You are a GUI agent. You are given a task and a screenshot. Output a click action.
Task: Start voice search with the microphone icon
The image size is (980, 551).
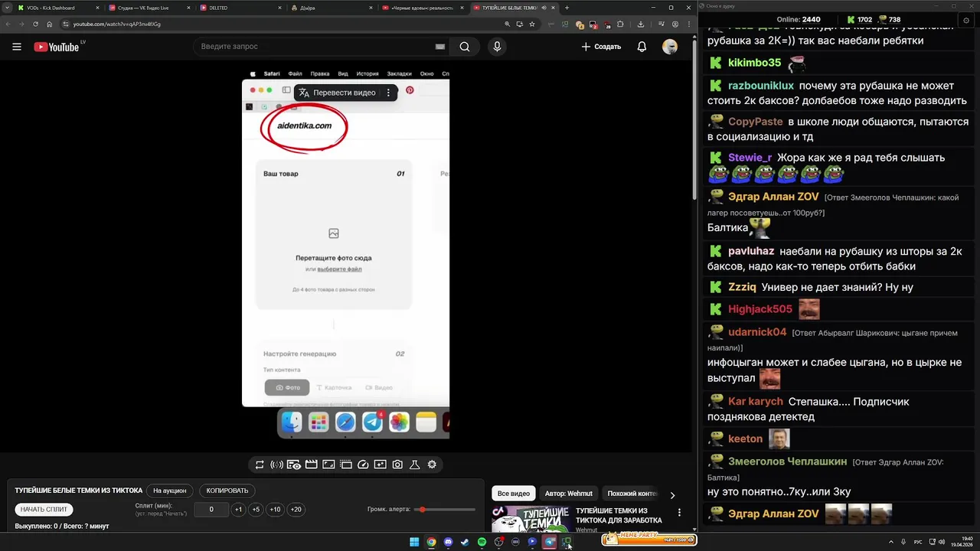(x=497, y=47)
